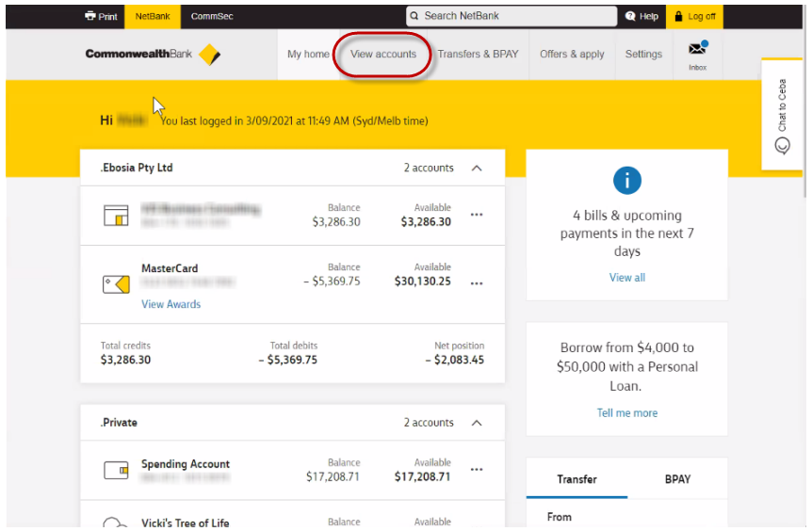
Task: Click the Inbox envelope icon
Action: pos(697,49)
